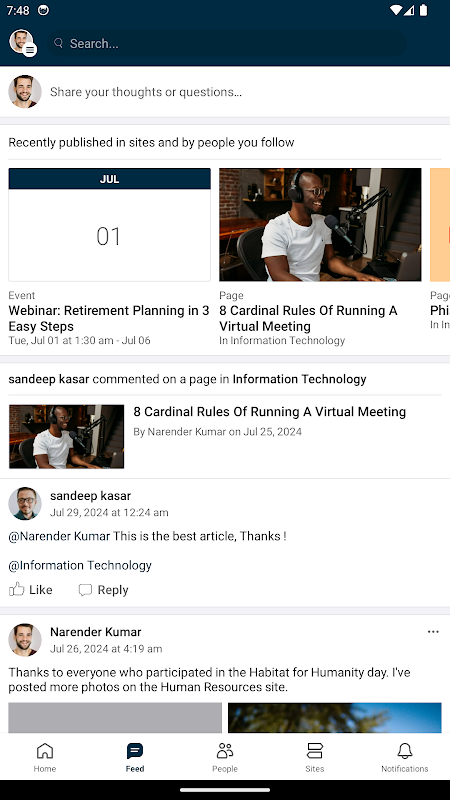This screenshot has width=450, height=800.
Task: Like sandeep kasar's comment
Action: pyautogui.click(x=31, y=590)
